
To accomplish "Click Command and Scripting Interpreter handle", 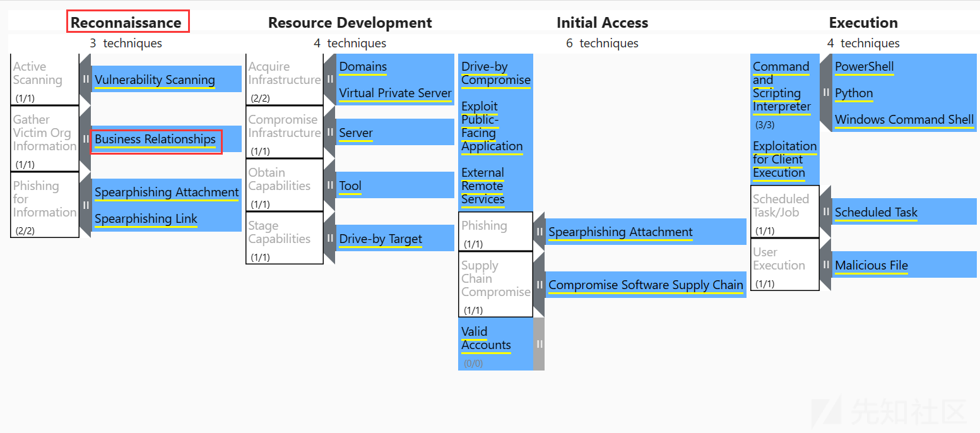I will (825, 93).
